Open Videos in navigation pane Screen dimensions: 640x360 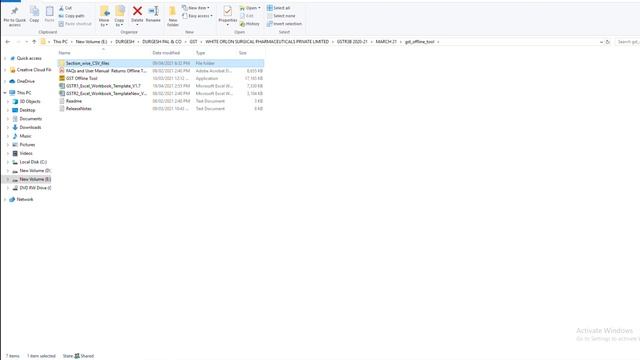[26, 153]
